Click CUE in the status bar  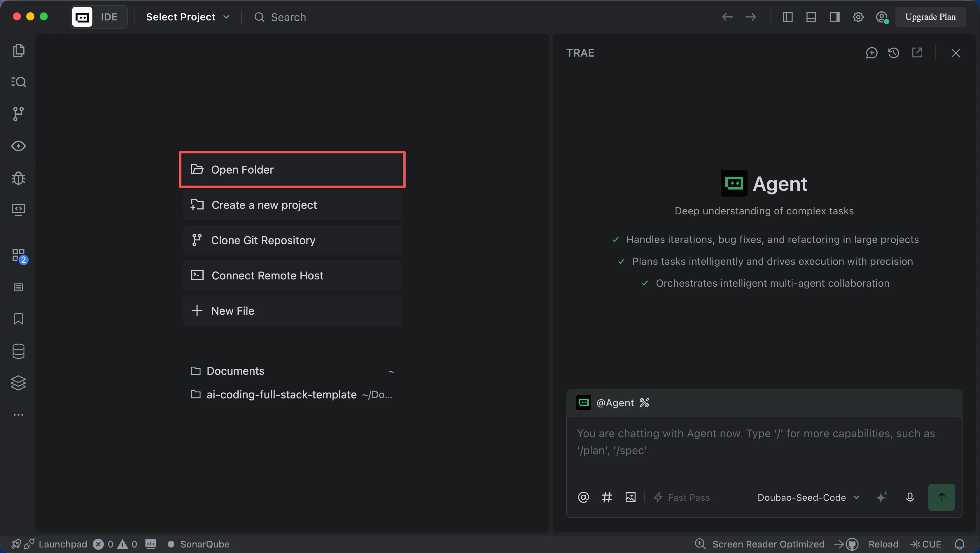pyautogui.click(x=925, y=544)
